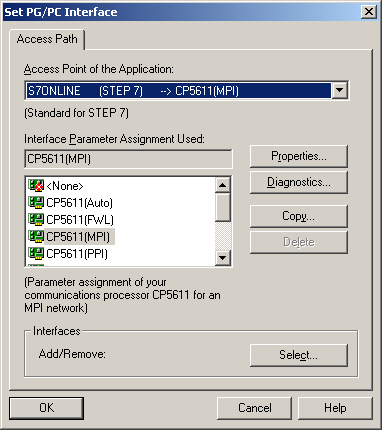382x430 pixels.
Task: Click the interface list scroll down arrow
Action: pos(222,257)
